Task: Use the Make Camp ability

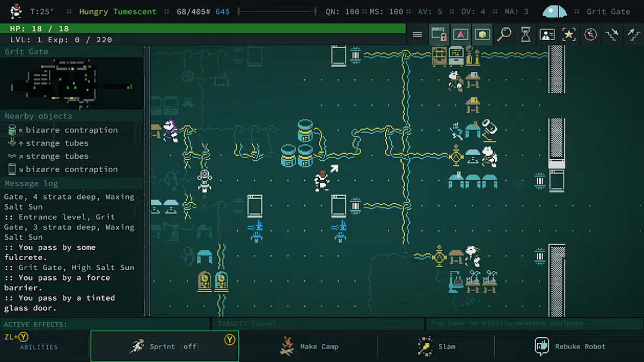Action: 309,346
